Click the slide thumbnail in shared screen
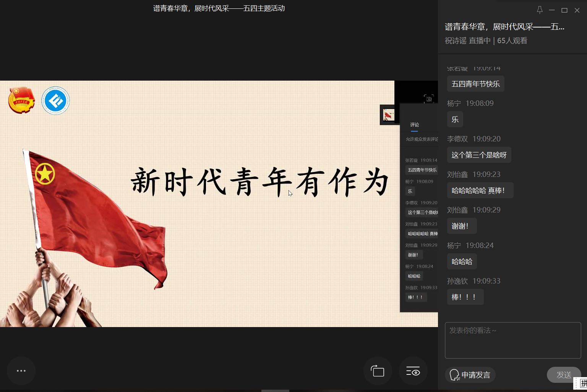587x392 pixels. point(389,115)
